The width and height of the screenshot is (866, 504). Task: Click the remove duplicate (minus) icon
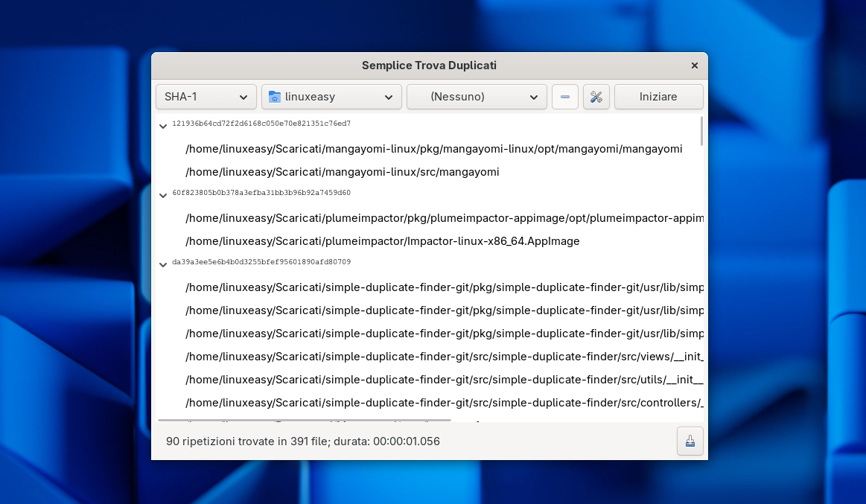coord(564,96)
